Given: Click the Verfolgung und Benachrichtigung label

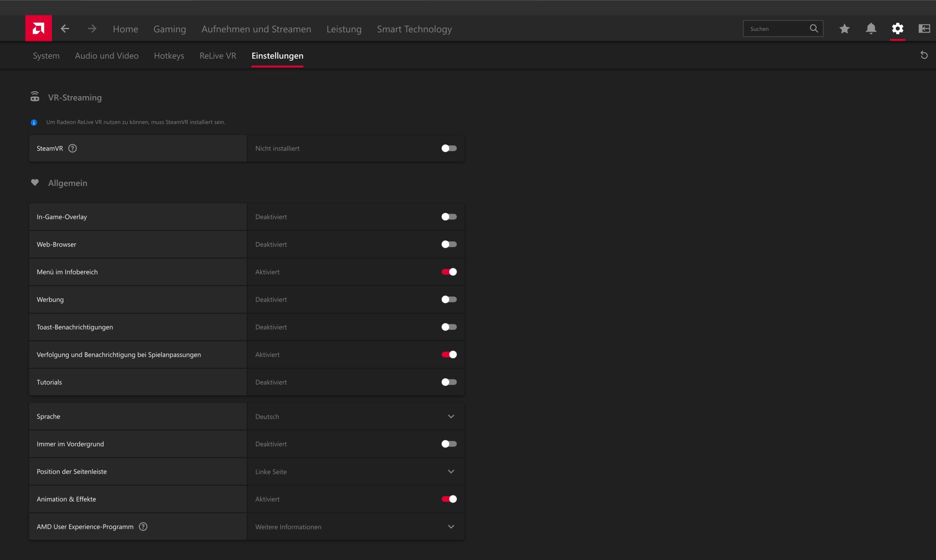Looking at the screenshot, I should point(119,355).
